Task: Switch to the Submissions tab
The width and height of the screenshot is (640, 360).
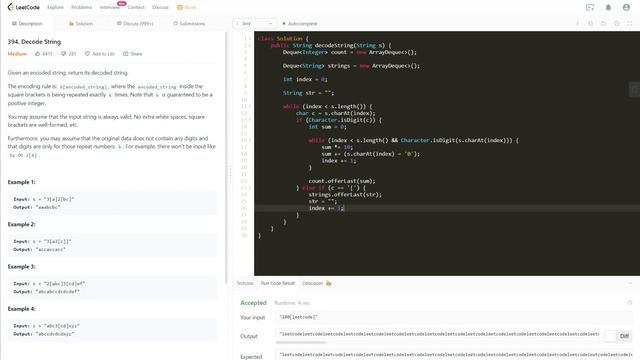Action: point(189,24)
